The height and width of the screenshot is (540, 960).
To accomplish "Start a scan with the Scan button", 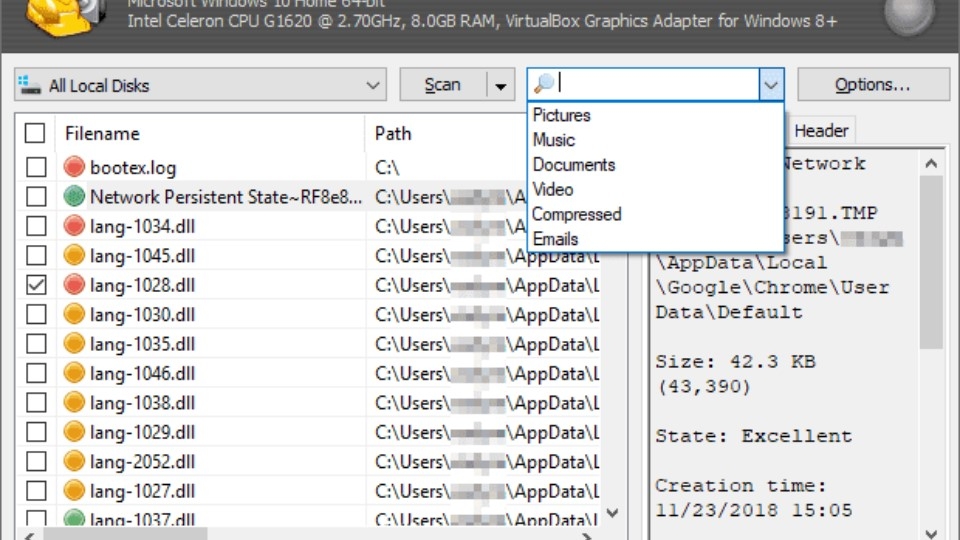I will coord(443,84).
